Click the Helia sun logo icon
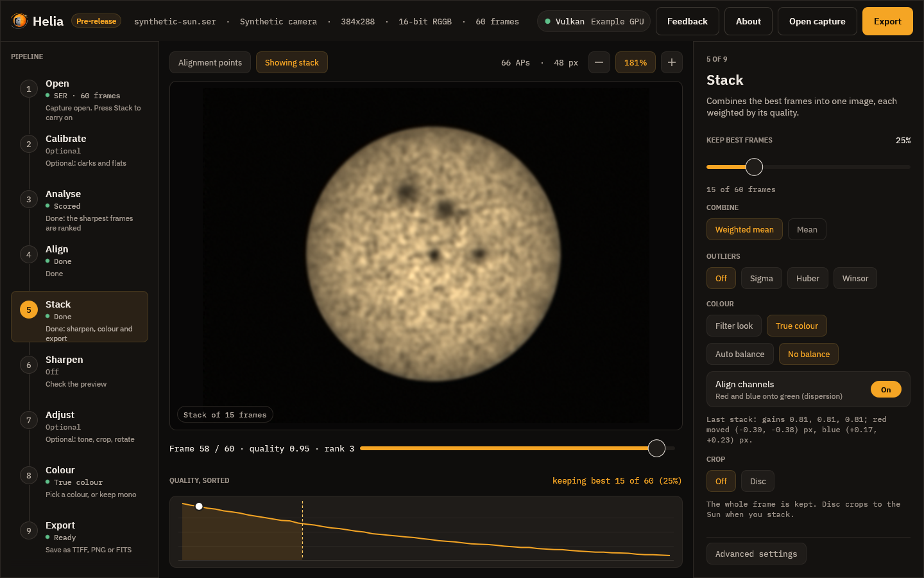The image size is (924, 578). (x=19, y=21)
